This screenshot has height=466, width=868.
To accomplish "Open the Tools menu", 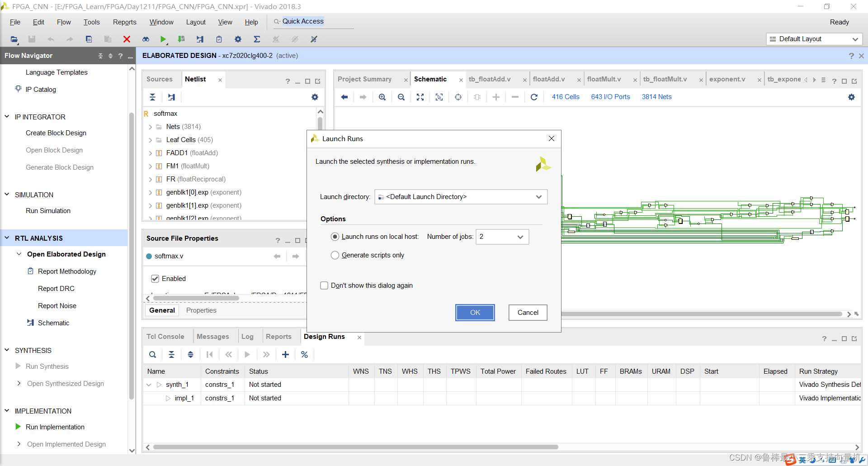I will [x=91, y=22].
